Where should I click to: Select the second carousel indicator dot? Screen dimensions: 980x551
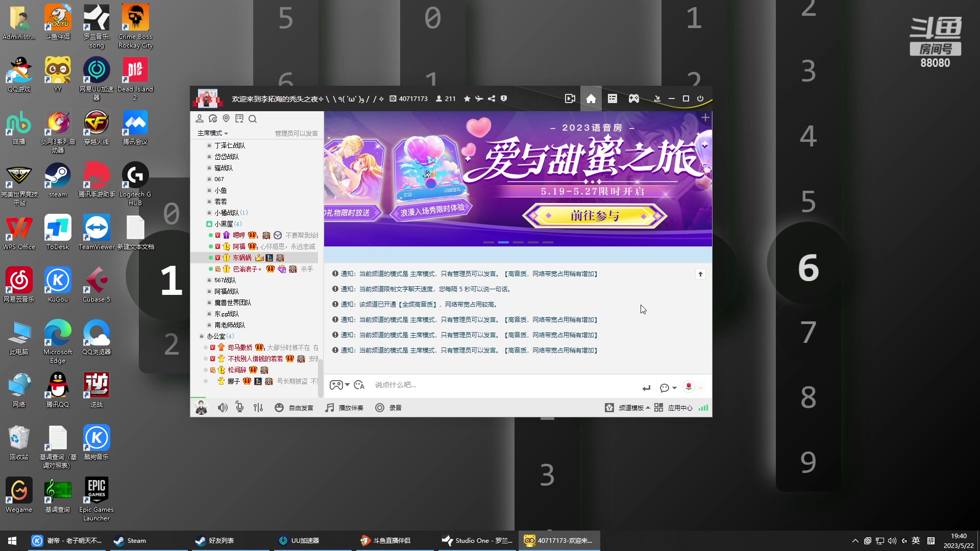point(503,242)
